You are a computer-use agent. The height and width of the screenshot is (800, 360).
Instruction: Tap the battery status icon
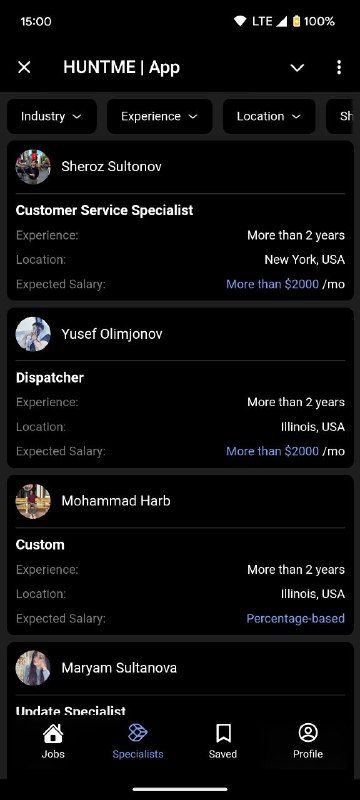pos(296,21)
